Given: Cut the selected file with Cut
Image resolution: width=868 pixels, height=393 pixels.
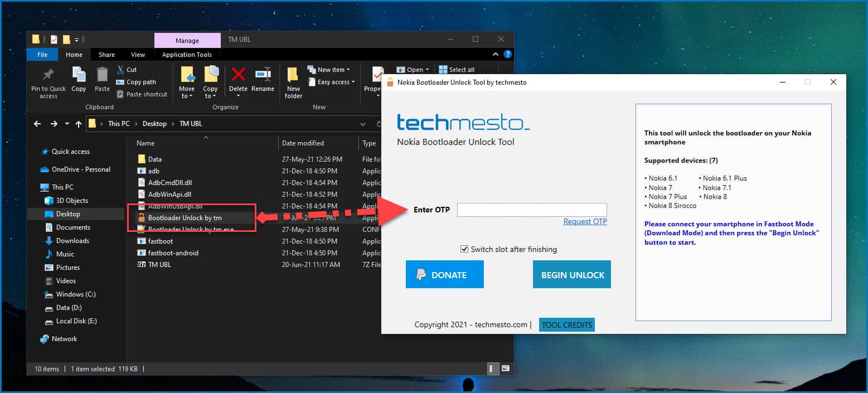Looking at the screenshot, I should point(127,70).
